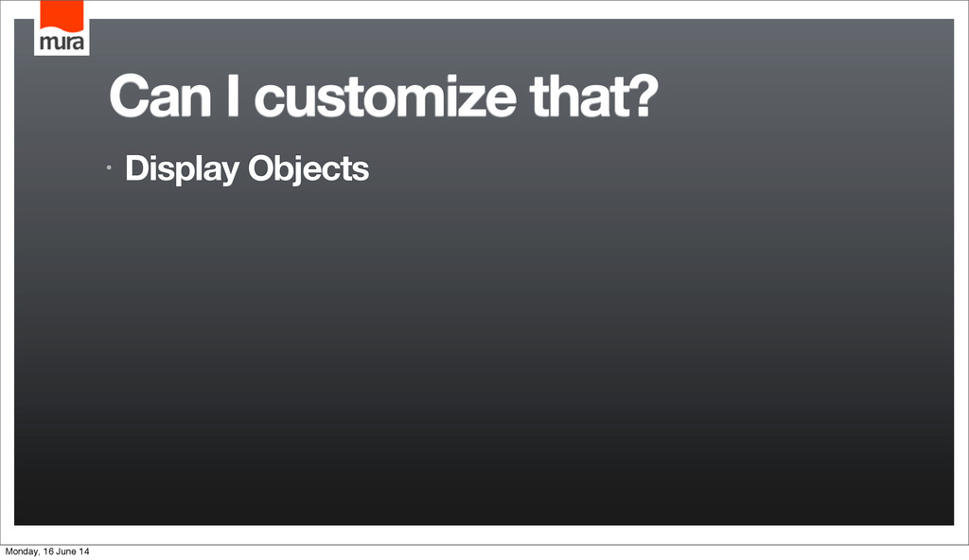The height and width of the screenshot is (560, 969).
Task: Click the 'Monday, 16 June 14' date footer
Action: click(47, 551)
